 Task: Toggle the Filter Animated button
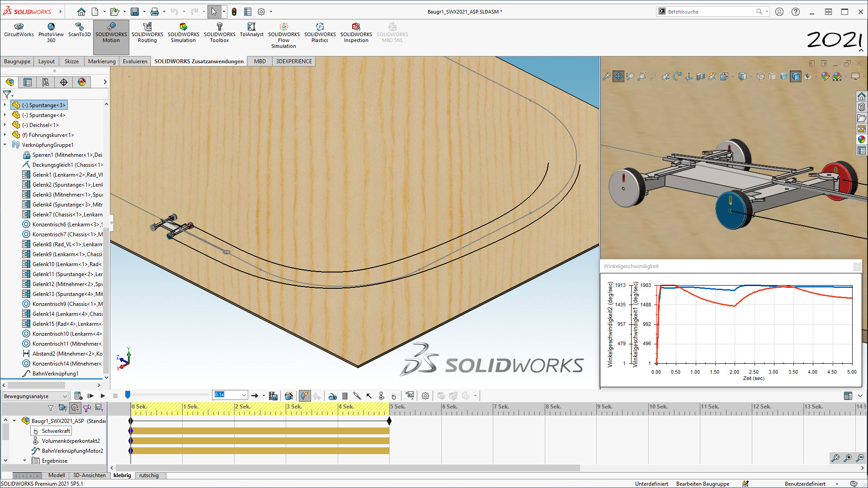(62, 408)
